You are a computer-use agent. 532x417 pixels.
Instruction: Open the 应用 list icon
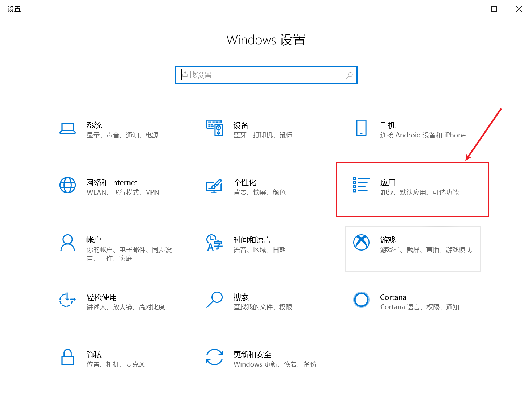point(361,185)
